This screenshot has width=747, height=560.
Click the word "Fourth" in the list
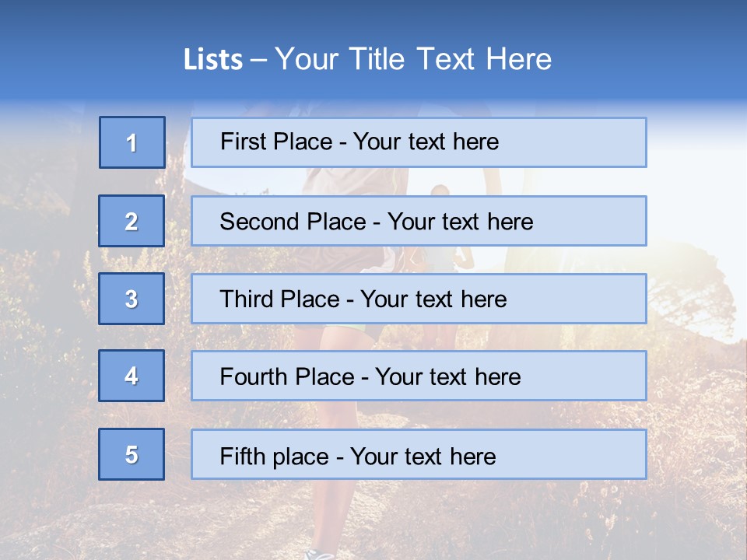(254, 377)
